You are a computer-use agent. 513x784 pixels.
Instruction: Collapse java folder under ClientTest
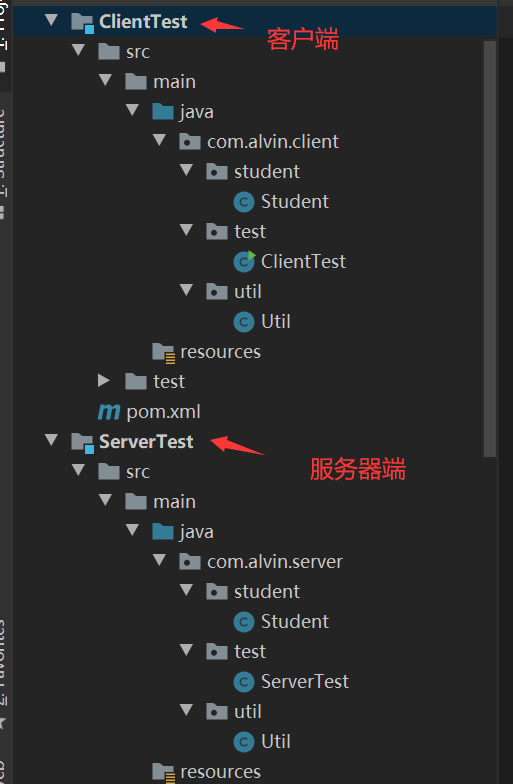click(x=132, y=110)
